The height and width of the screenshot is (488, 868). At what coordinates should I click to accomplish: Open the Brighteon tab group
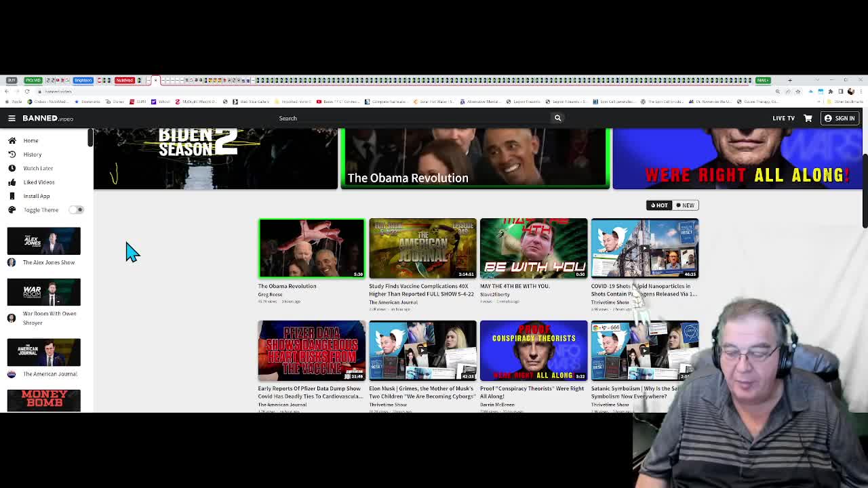pos(83,80)
